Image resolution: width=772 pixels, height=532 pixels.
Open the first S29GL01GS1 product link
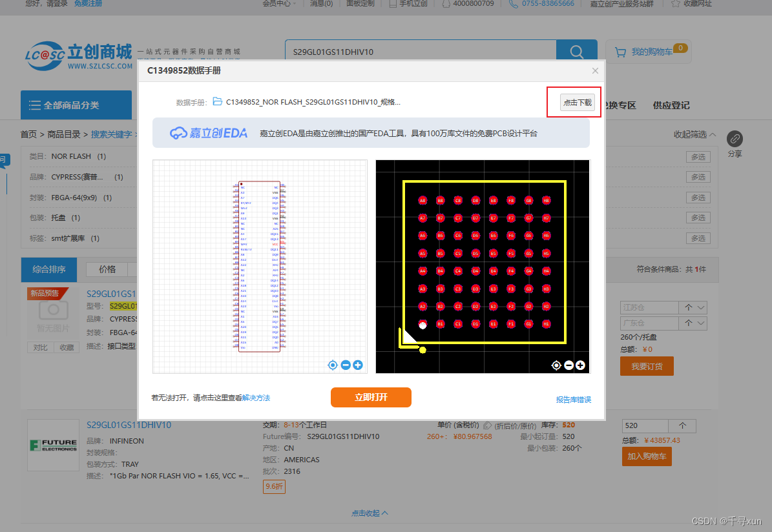point(112,294)
